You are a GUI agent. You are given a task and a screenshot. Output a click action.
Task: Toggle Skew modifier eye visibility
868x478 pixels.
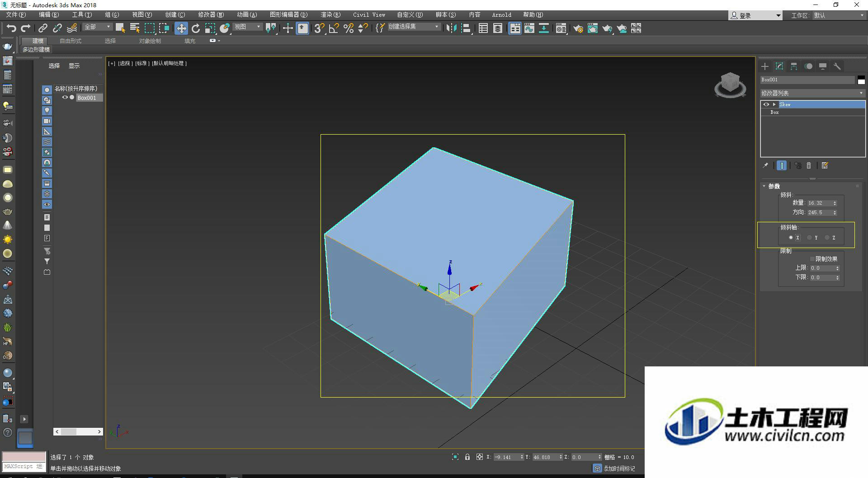[x=766, y=104]
